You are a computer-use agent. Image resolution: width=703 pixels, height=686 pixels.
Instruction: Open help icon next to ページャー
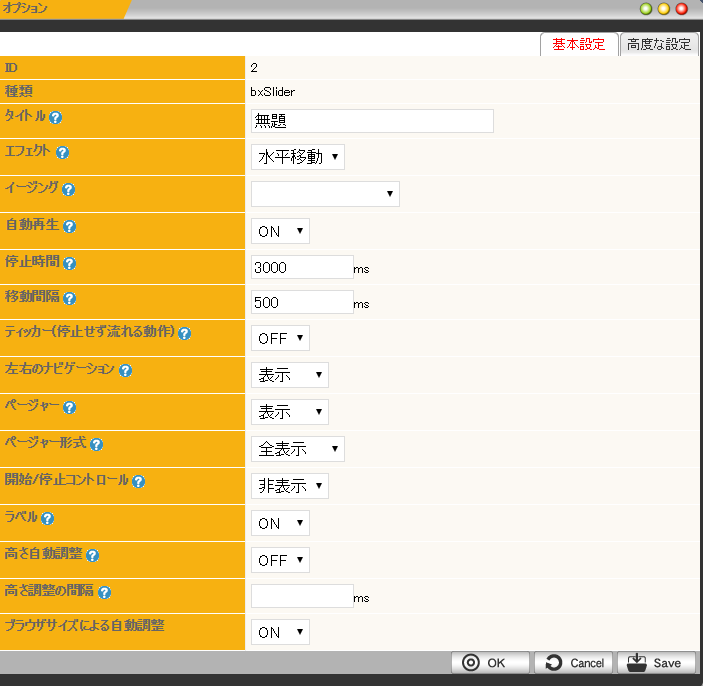pos(69,408)
